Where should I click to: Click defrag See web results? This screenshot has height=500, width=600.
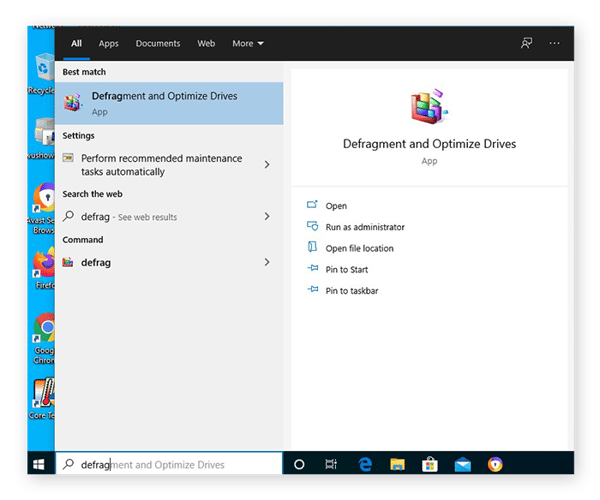point(129,217)
